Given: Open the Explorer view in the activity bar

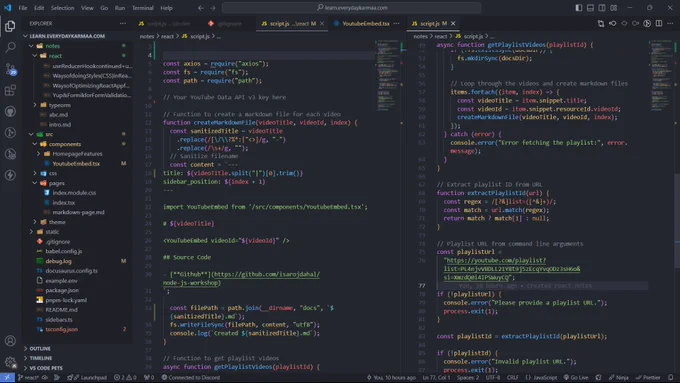Looking at the screenshot, I should [x=10, y=26].
